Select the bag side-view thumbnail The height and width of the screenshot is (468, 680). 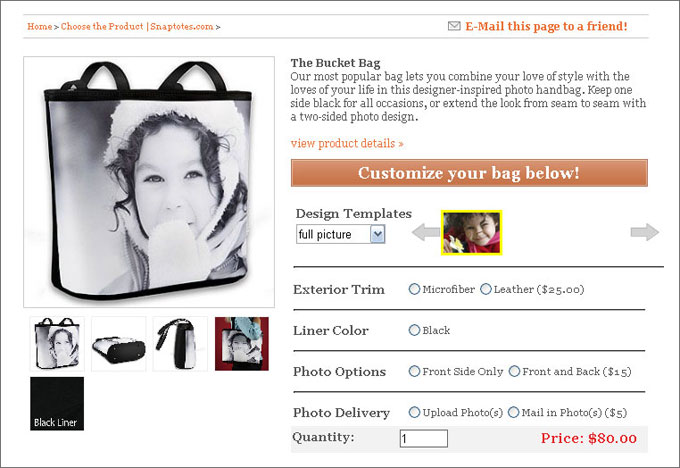click(x=180, y=344)
